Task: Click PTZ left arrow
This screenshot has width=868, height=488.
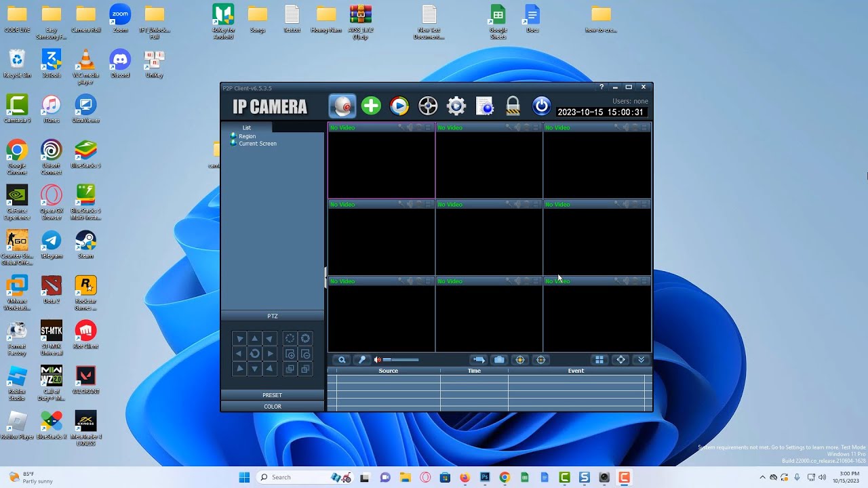Action: tap(239, 354)
